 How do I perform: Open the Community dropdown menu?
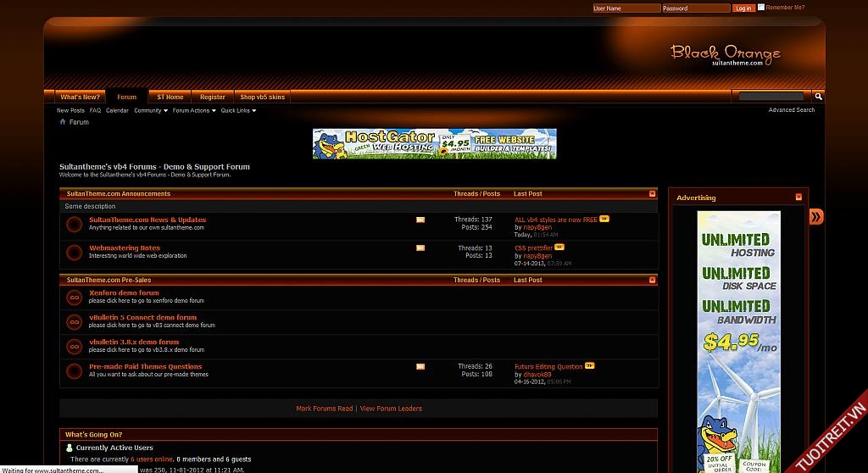(151, 110)
